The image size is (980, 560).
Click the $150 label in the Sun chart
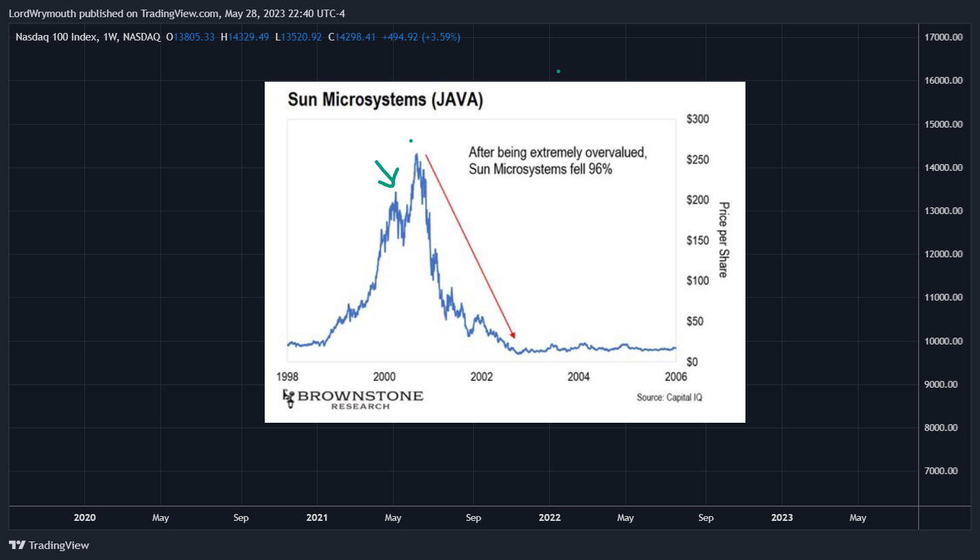697,240
